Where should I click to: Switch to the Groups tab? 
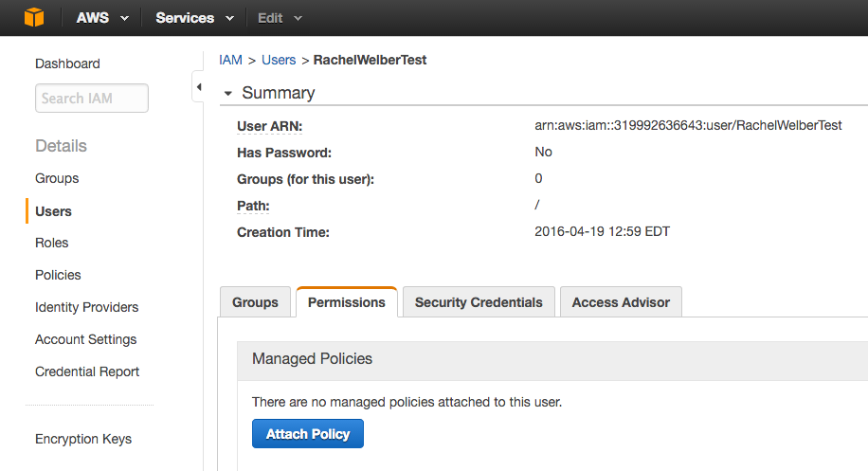[x=256, y=302]
